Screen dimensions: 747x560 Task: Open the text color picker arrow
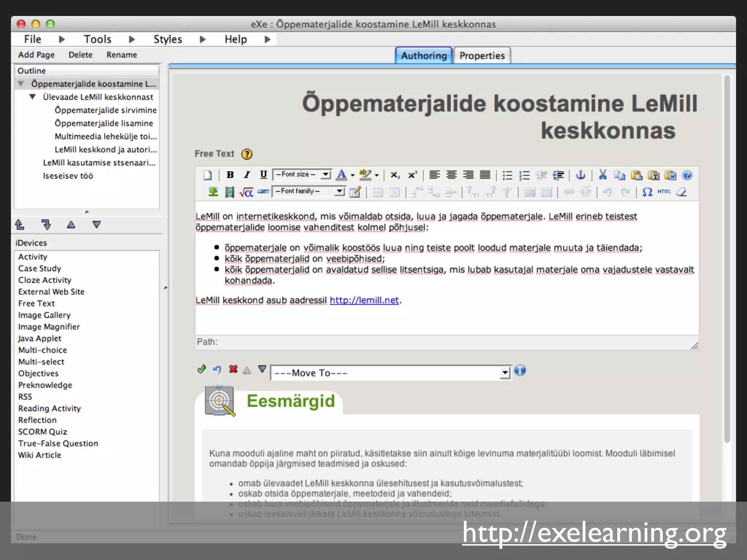coord(353,175)
